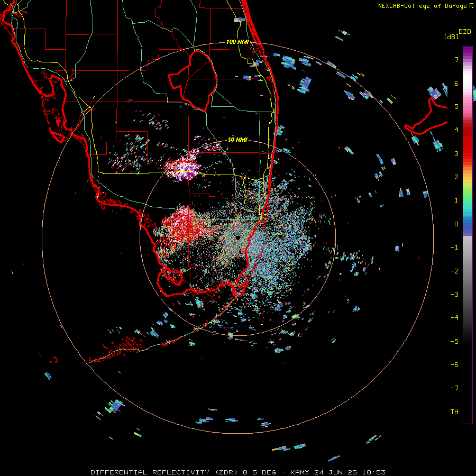476x476 pixels.
Task: Click the NEXLAB-College of DuPage credit text
Action: 422,6
